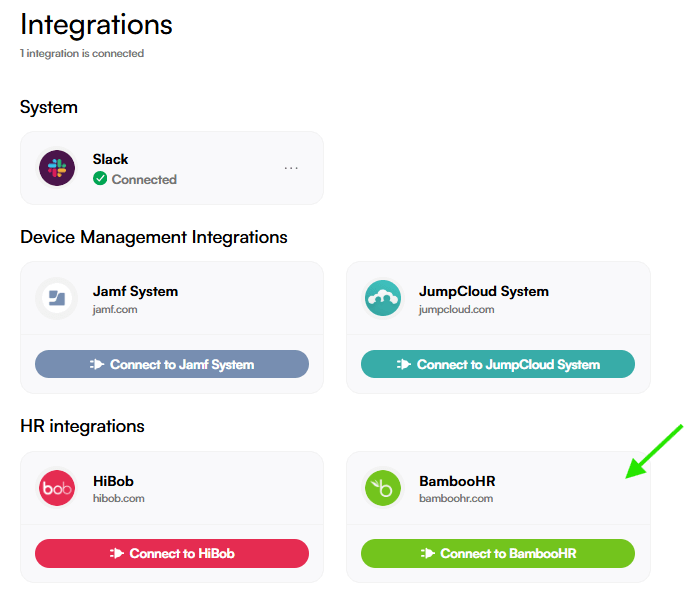Click the jamf.com text
Image resolution: width=684 pixels, height=607 pixels.
(115, 309)
